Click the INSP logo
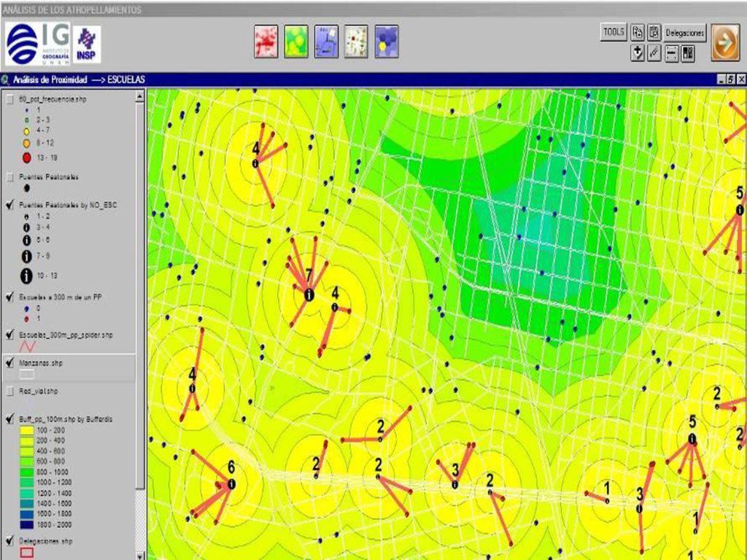 pyautogui.click(x=86, y=44)
